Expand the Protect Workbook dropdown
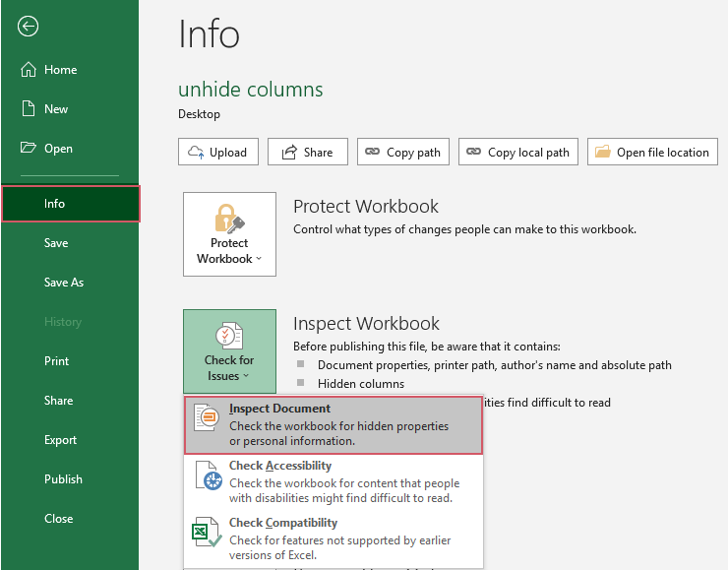This screenshot has height=570, width=728. point(229,234)
